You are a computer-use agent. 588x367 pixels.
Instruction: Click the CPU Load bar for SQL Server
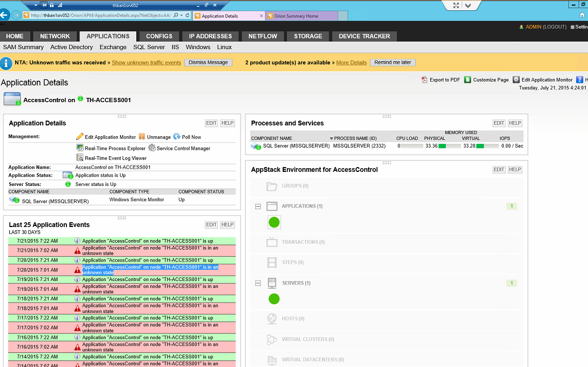point(412,146)
